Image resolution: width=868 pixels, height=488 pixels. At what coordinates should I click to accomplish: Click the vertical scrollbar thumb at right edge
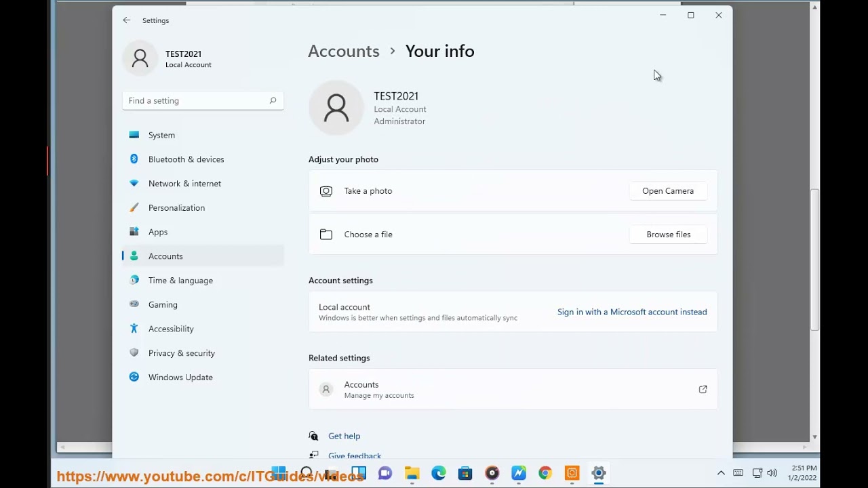pos(815,260)
